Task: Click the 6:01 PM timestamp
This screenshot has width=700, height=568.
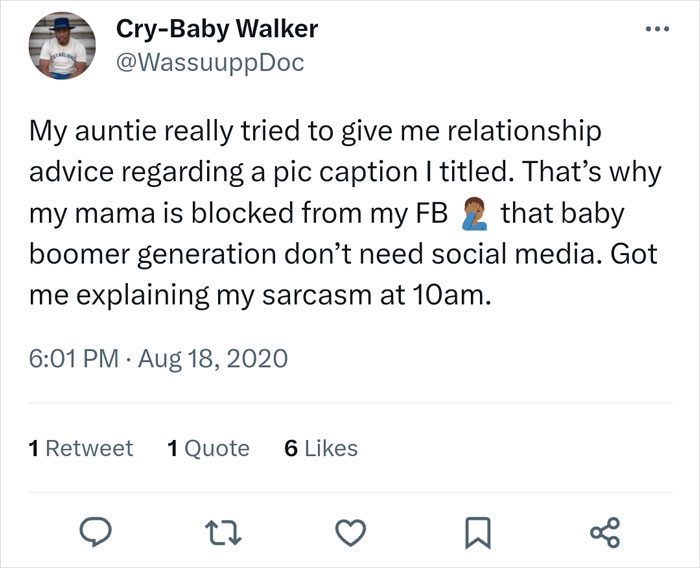Action: [x=68, y=357]
